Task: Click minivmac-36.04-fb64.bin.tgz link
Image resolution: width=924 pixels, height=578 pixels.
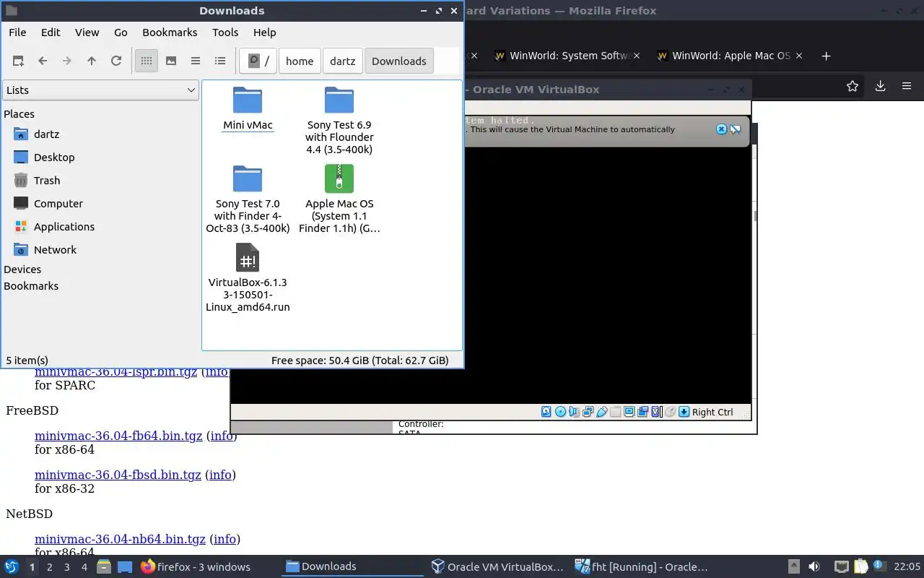Action: (118, 436)
